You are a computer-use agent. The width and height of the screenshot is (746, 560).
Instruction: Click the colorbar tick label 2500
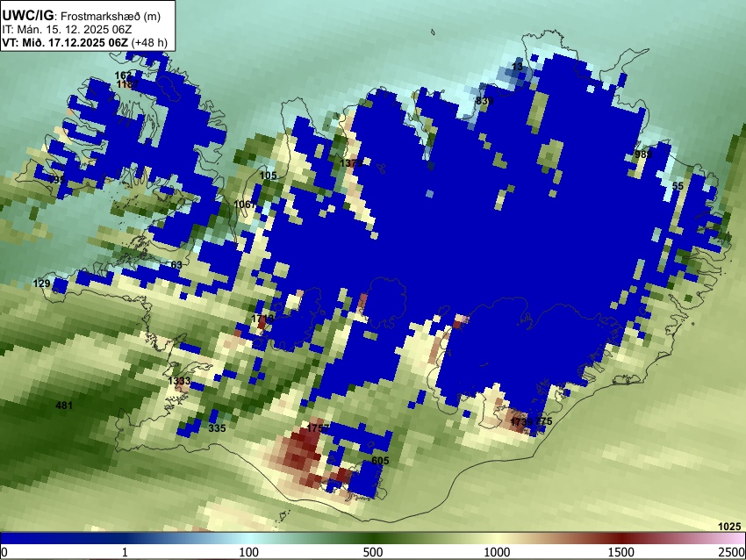pyautogui.click(x=732, y=552)
